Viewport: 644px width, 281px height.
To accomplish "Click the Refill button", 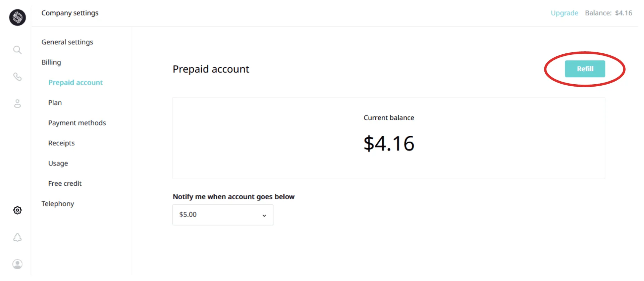I will (585, 69).
